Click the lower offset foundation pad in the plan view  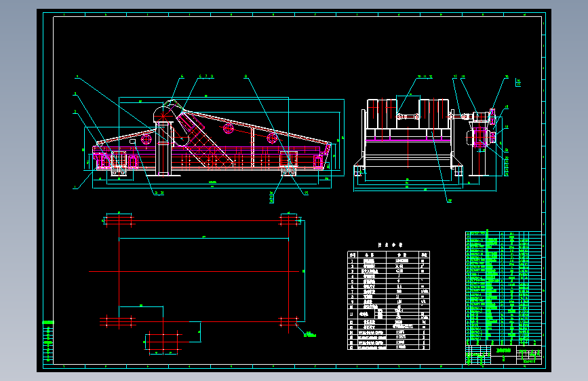(163, 342)
